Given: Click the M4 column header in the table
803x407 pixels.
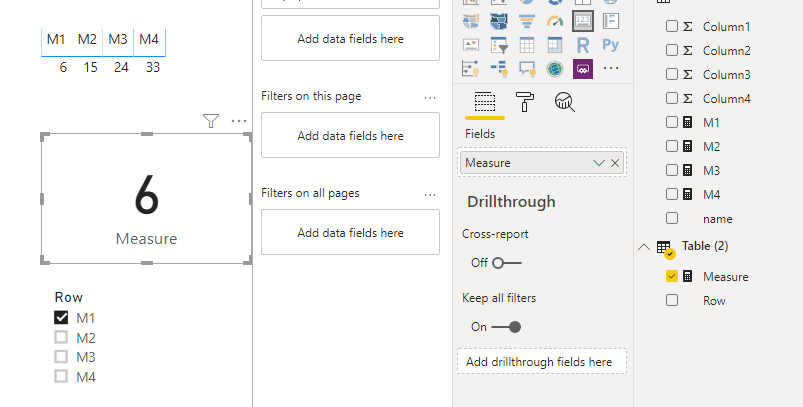Looking at the screenshot, I should [149, 39].
